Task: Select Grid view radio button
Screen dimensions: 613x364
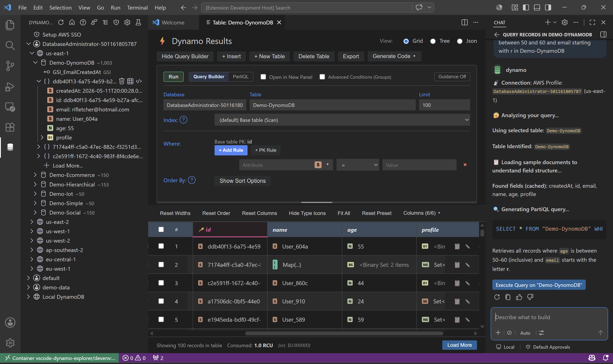Action: click(x=406, y=41)
